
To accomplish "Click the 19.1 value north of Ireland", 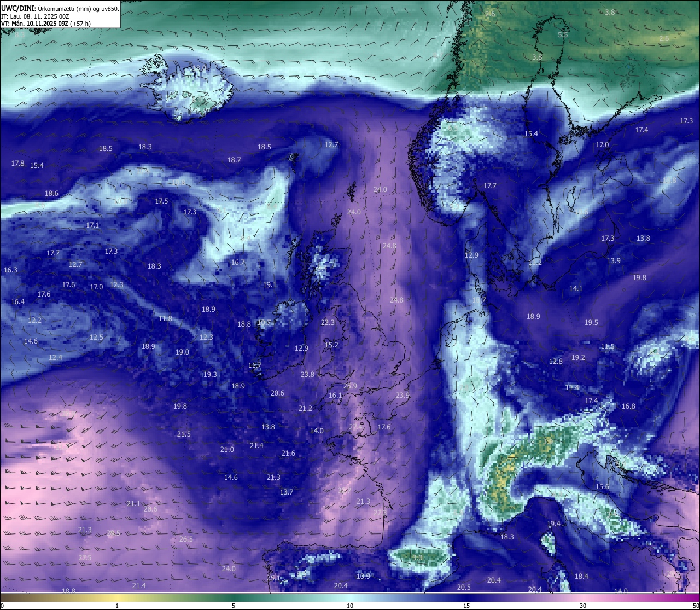I will (x=270, y=285).
